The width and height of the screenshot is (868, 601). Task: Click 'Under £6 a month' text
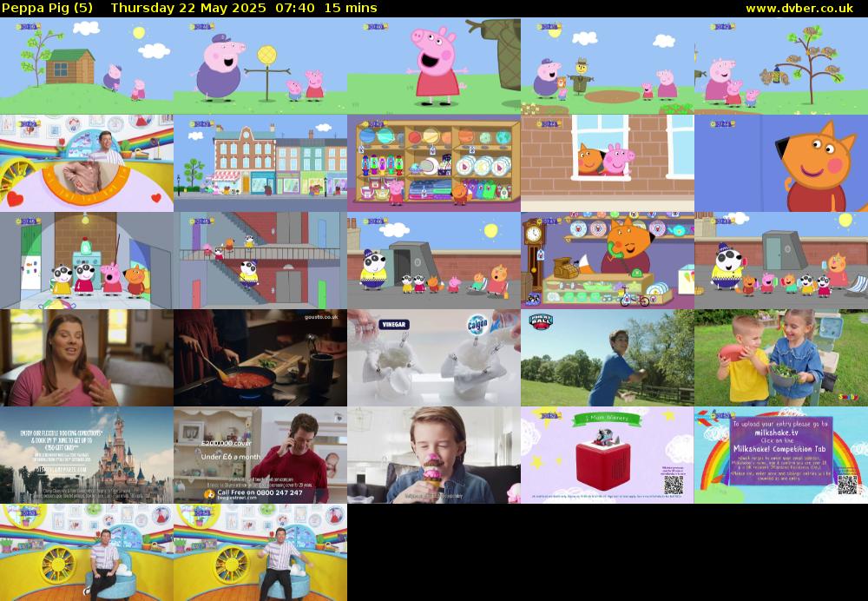pyautogui.click(x=231, y=457)
